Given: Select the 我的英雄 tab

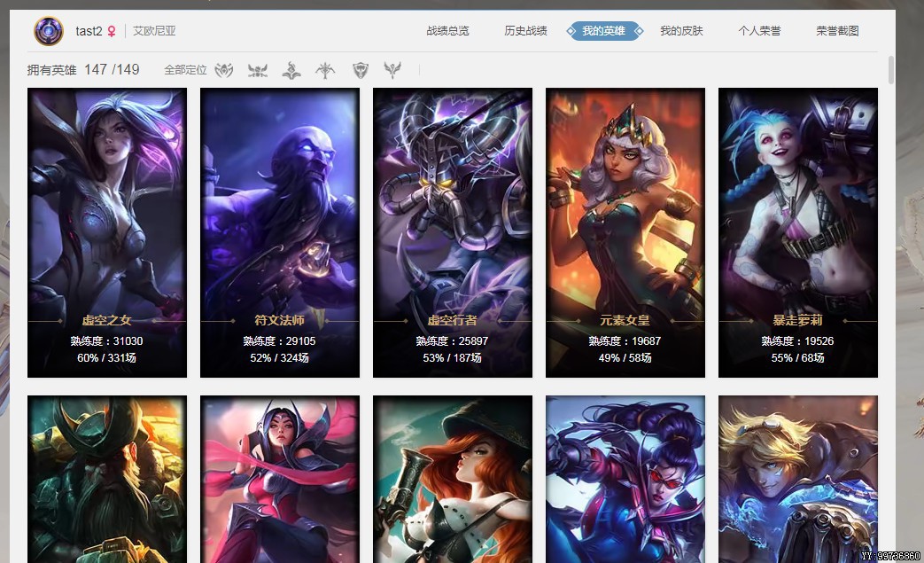Looking at the screenshot, I should point(604,31).
